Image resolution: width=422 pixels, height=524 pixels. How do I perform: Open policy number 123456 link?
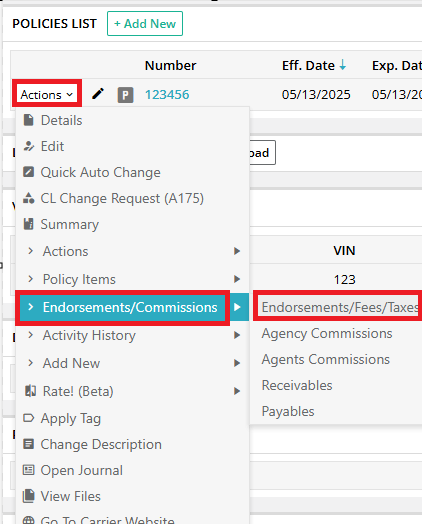point(167,95)
